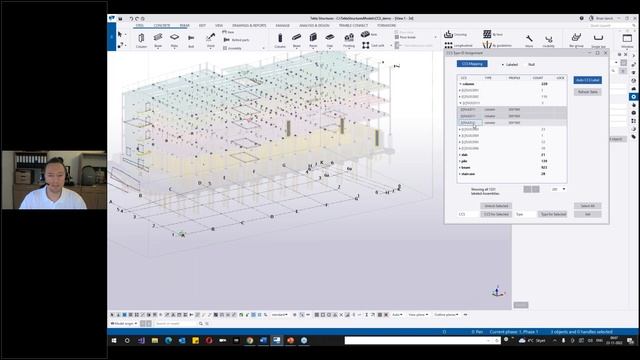
Task: Select the Single bar tool
Action: 598,40
